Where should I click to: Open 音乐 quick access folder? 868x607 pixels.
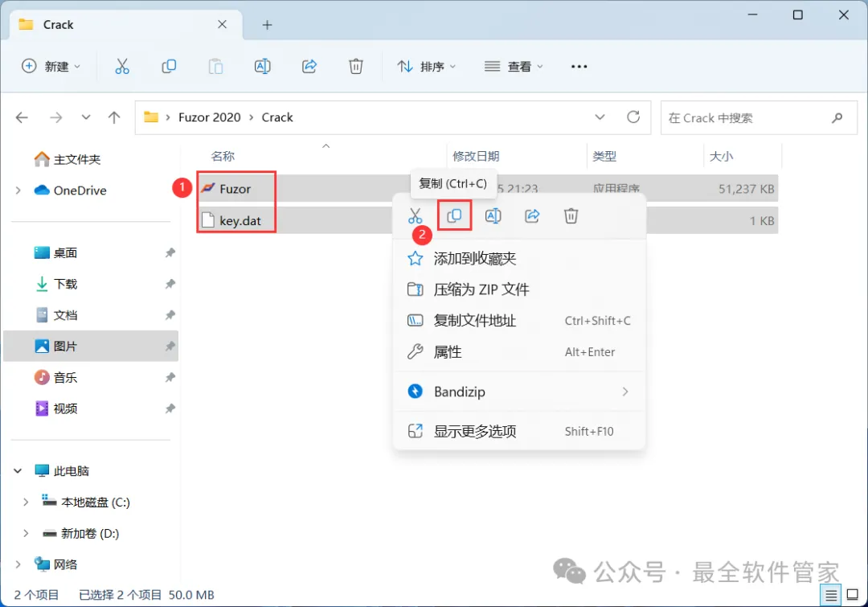pyautogui.click(x=65, y=378)
